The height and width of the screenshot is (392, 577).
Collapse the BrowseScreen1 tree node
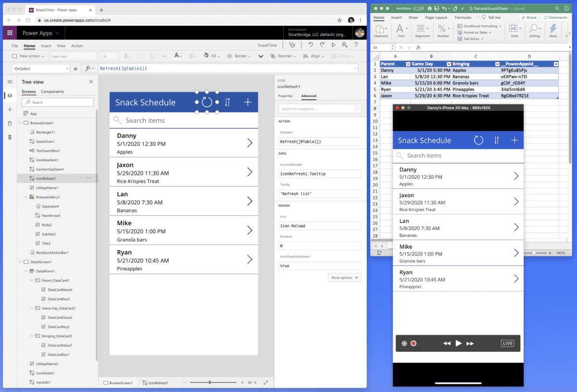[20, 123]
